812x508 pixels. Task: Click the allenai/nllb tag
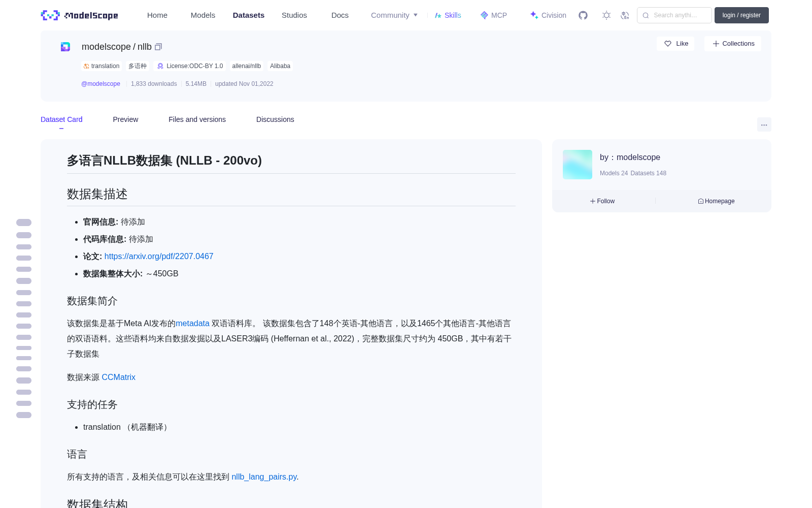[x=247, y=66]
